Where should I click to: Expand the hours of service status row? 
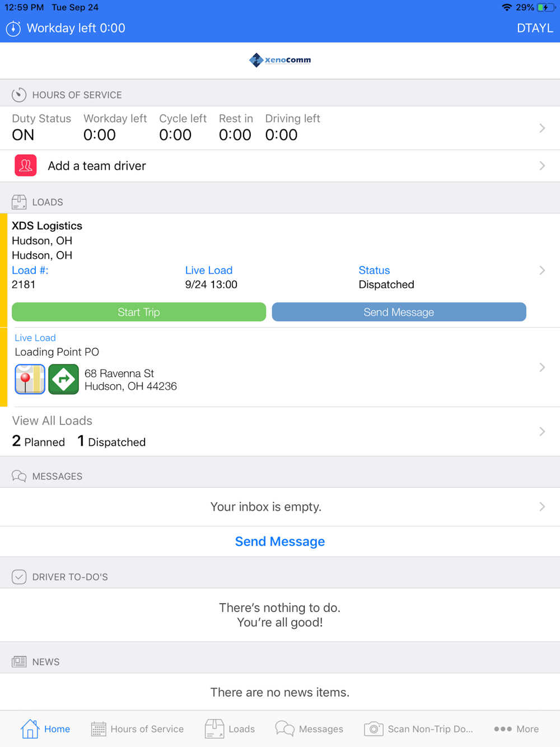pyautogui.click(x=280, y=128)
